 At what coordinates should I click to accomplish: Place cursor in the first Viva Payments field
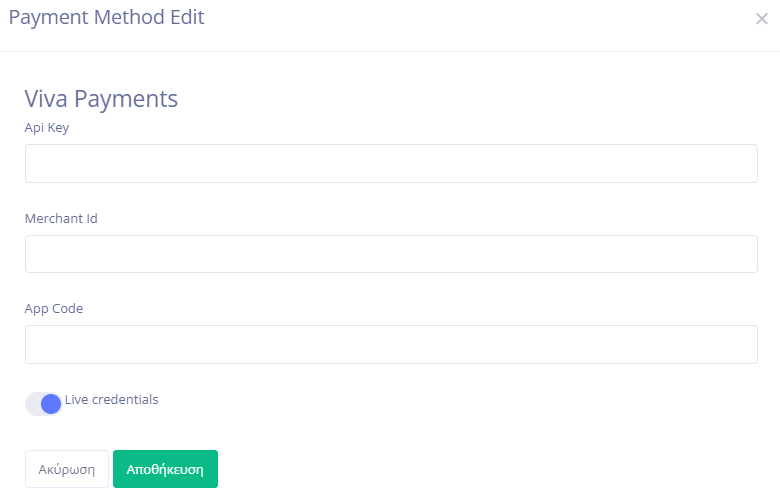[391, 164]
